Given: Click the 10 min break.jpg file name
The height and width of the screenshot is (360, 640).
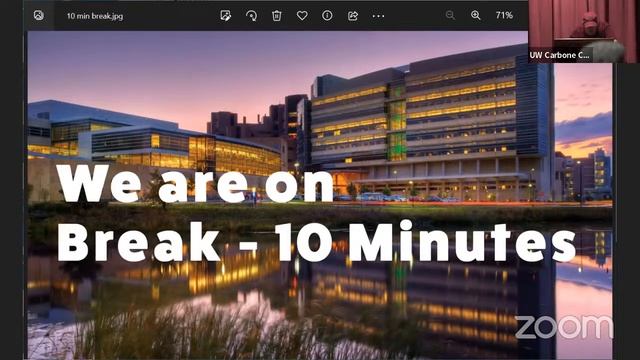Looking at the screenshot, I should click(x=95, y=16).
